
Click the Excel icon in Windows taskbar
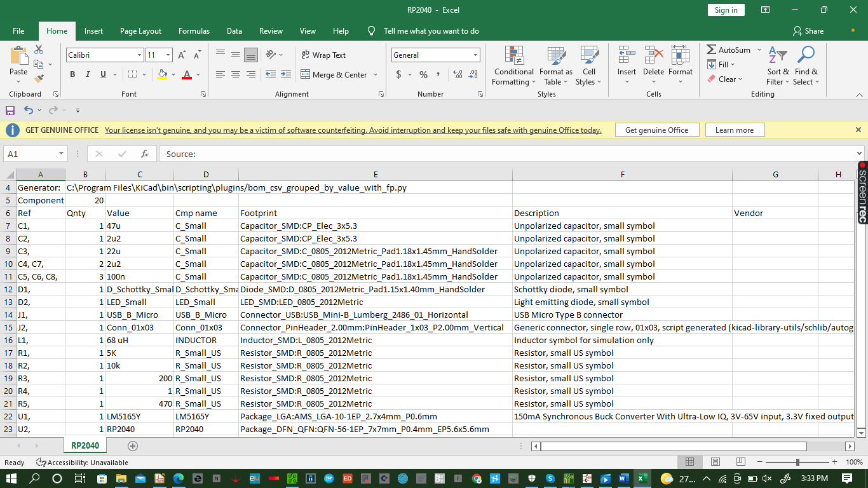click(x=642, y=478)
